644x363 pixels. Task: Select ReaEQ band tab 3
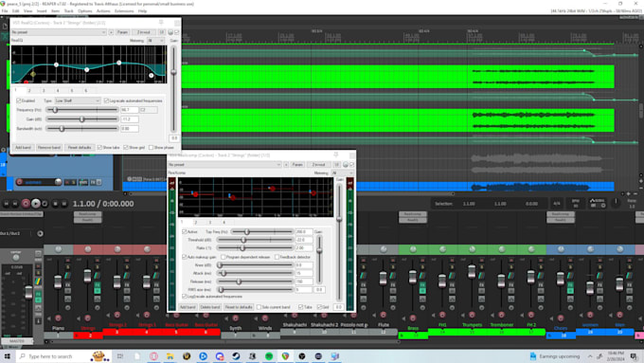tap(44, 90)
